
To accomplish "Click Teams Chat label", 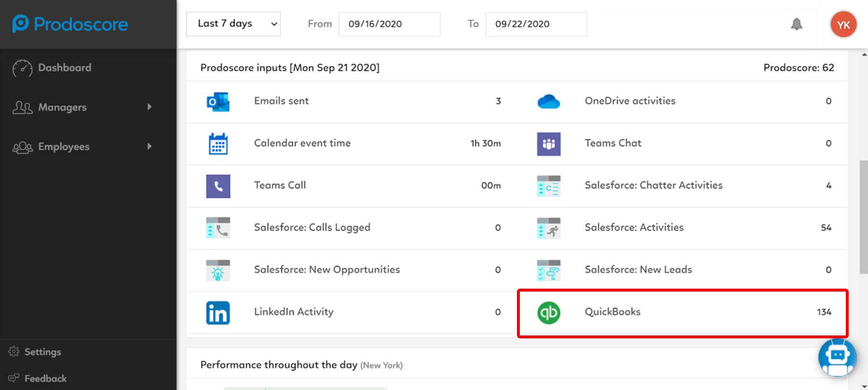I will click(x=613, y=143).
